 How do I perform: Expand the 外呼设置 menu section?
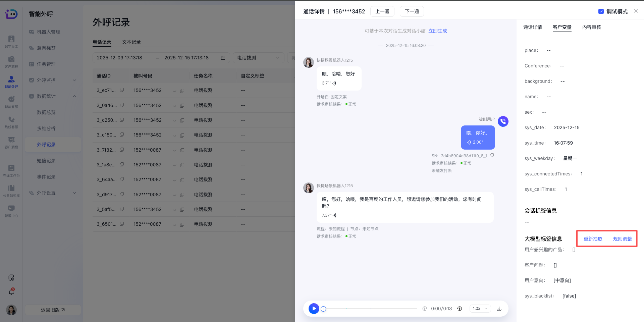(74, 193)
